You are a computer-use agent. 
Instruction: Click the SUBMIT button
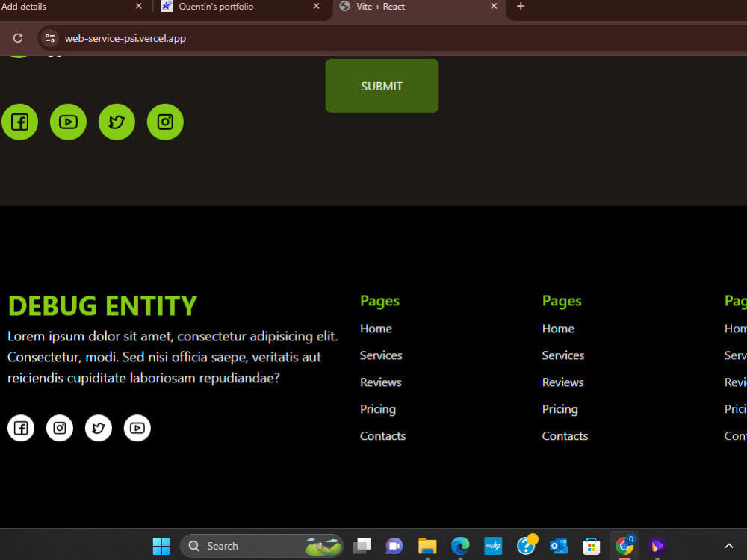point(382,86)
